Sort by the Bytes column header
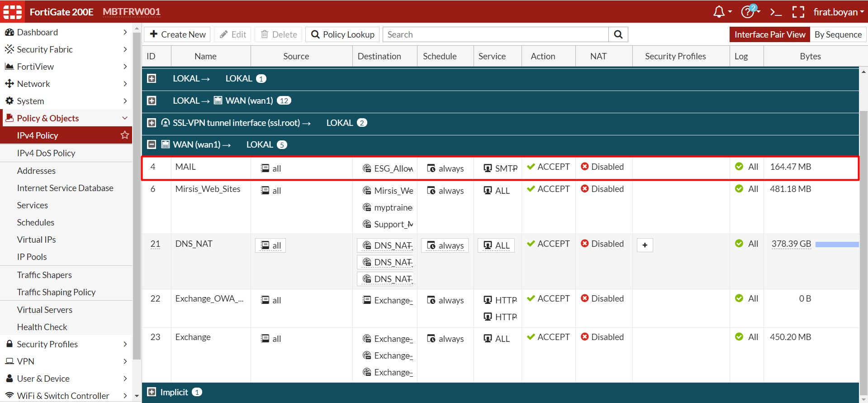This screenshot has width=868, height=403. (x=810, y=56)
